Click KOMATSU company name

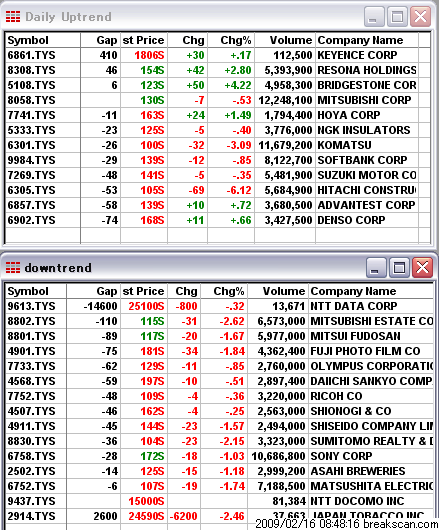(344, 145)
